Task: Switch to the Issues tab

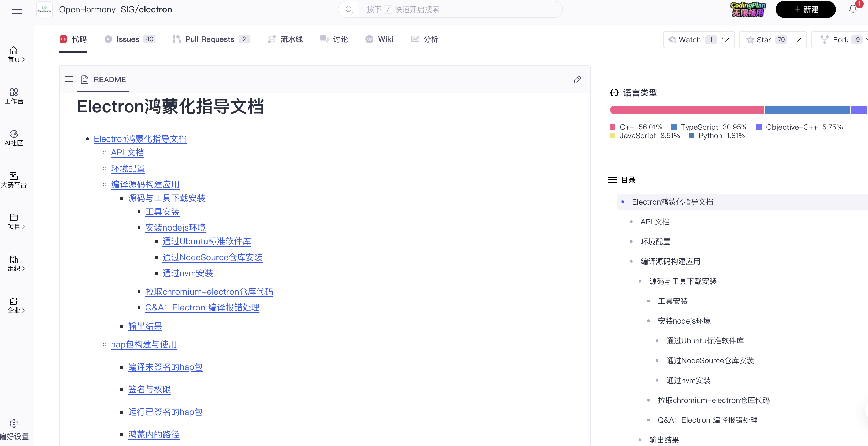Action: click(130, 39)
